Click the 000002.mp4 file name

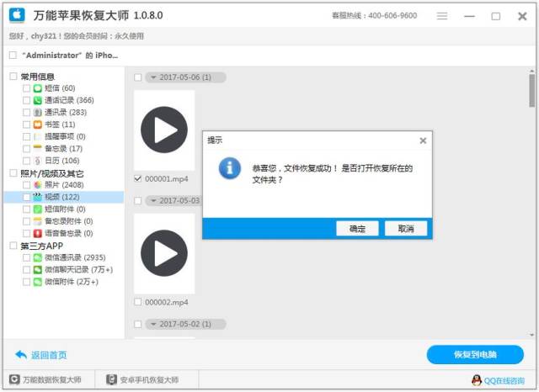pyautogui.click(x=167, y=302)
